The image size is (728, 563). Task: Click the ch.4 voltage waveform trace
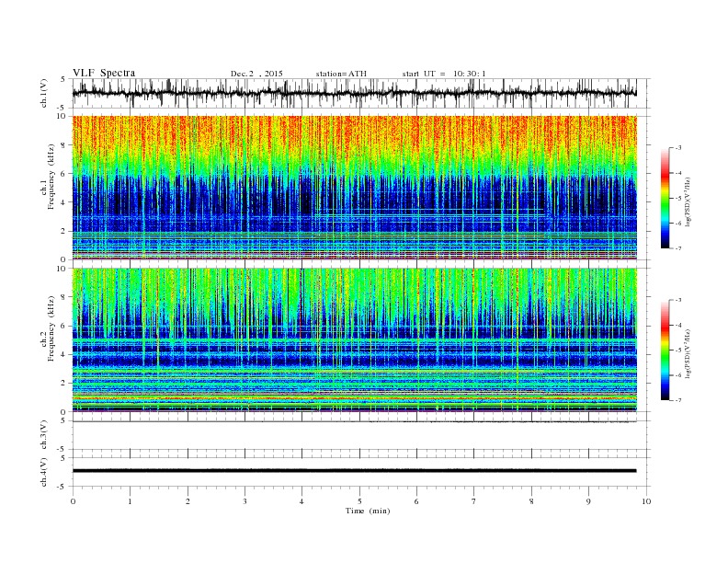[355, 471]
